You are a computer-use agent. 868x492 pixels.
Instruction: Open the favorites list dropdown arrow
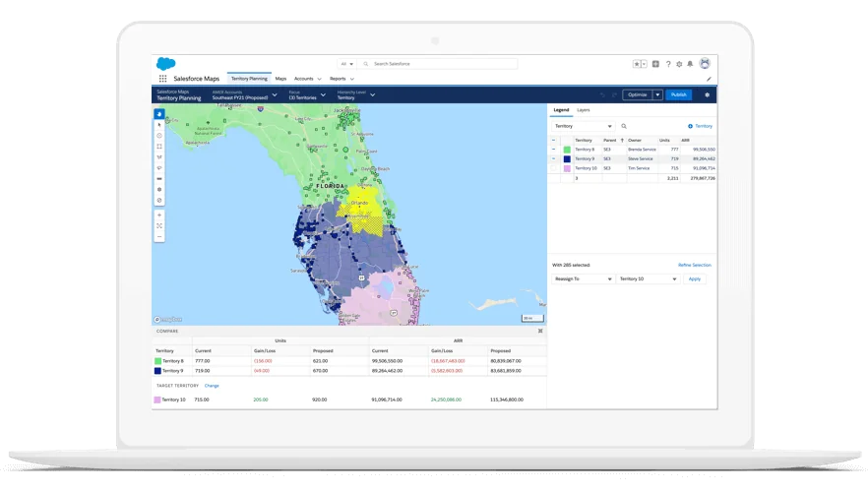coord(644,64)
